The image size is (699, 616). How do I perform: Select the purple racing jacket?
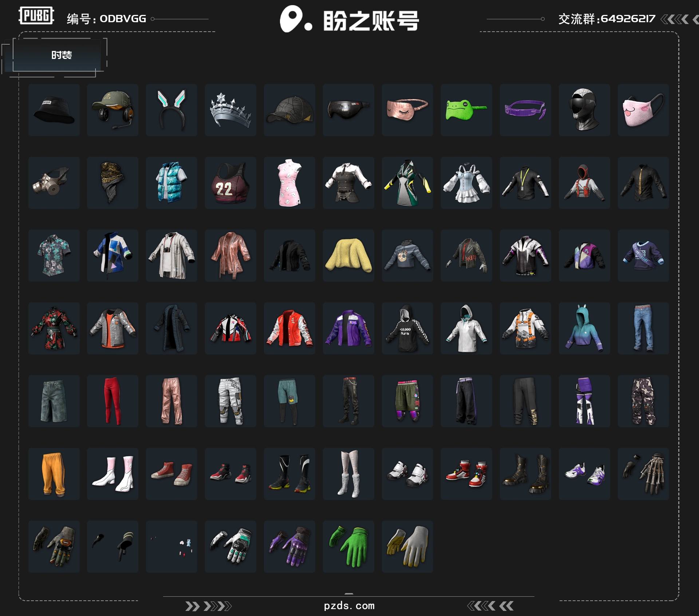(x=349, y=328)
